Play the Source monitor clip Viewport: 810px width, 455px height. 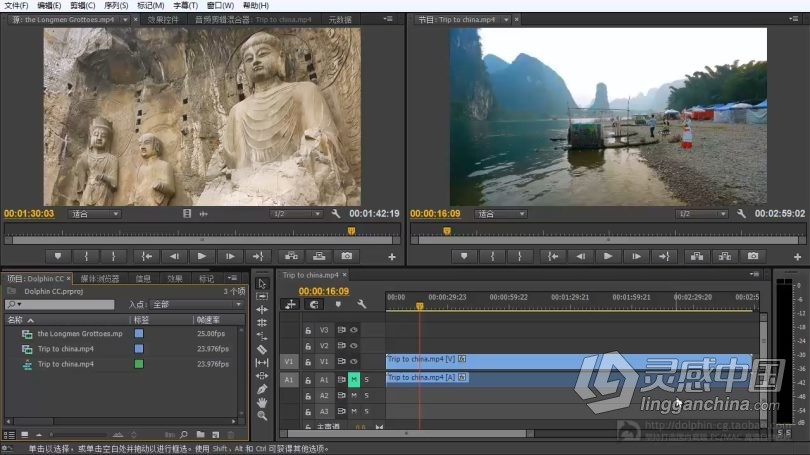[x=202, y=256]
